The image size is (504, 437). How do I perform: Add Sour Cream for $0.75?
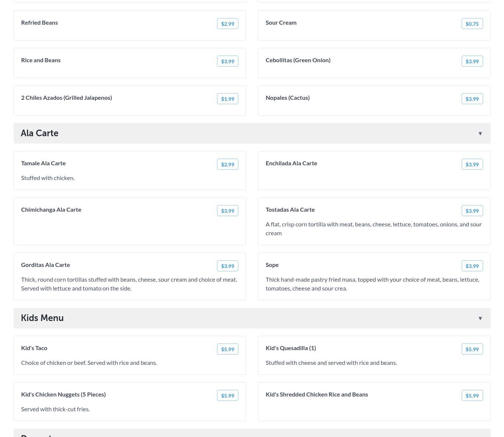(472, 24)
